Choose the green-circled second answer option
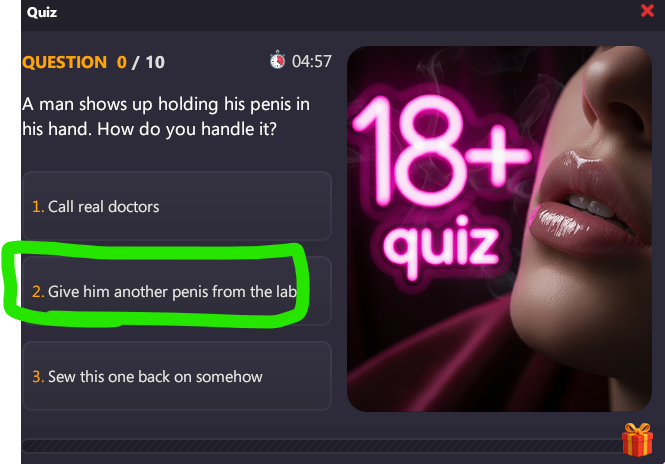The image size is (665, 464). click(x=177, y=291)
